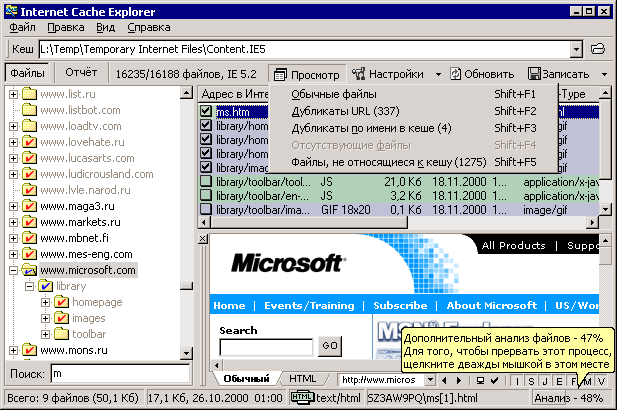Select www.lvle.narod.ru in the tree
Image resolution: width=617 pixels, height=410 pixels.
pyautogui.click(x=85, y=190)
